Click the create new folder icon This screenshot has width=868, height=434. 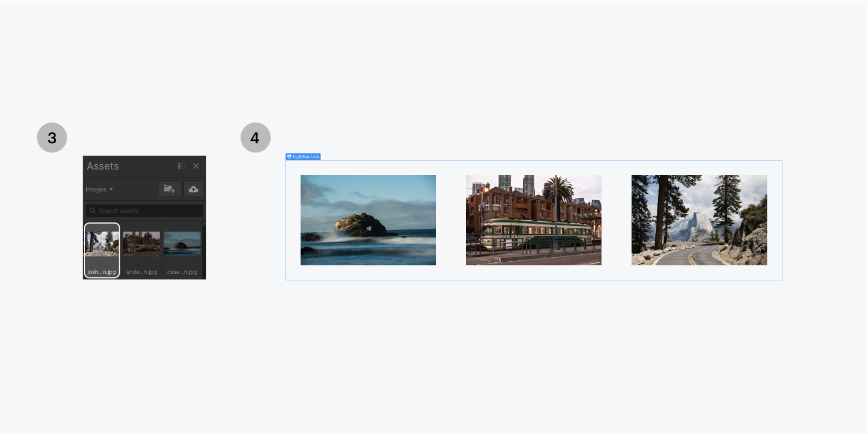coord(169,189)
